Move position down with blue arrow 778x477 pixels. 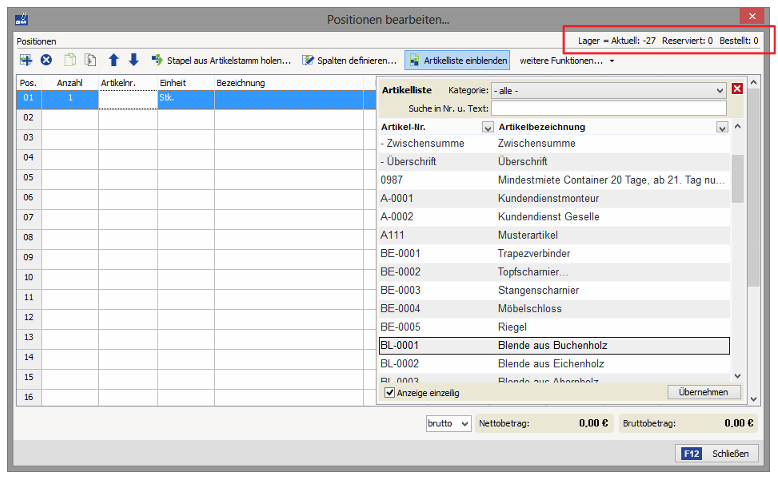pos(133,61)
